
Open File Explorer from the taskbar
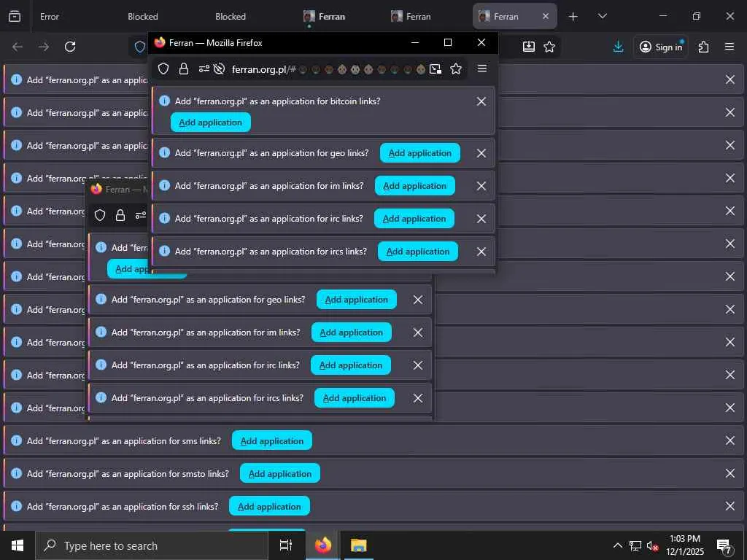(x=359, y=545)
